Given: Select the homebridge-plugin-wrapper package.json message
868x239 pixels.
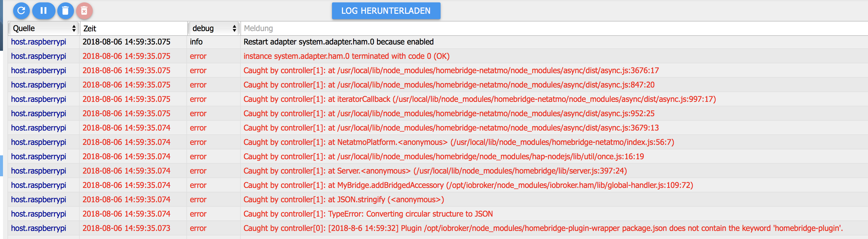Looking at the screenshot, I should click(x=543, y=228).
